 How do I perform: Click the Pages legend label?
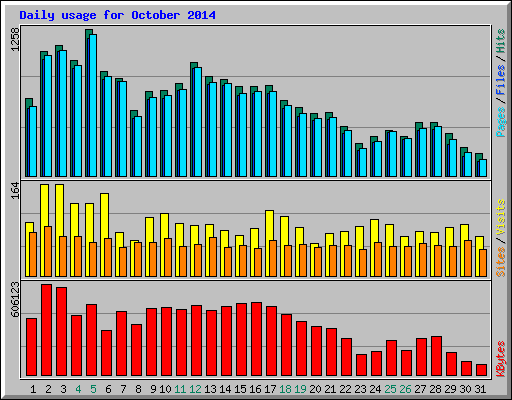(x=501, y=122)
